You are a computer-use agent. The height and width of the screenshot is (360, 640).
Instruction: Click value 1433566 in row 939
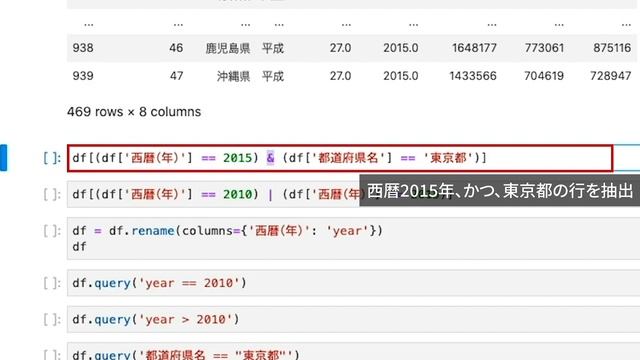click(473, 76)
